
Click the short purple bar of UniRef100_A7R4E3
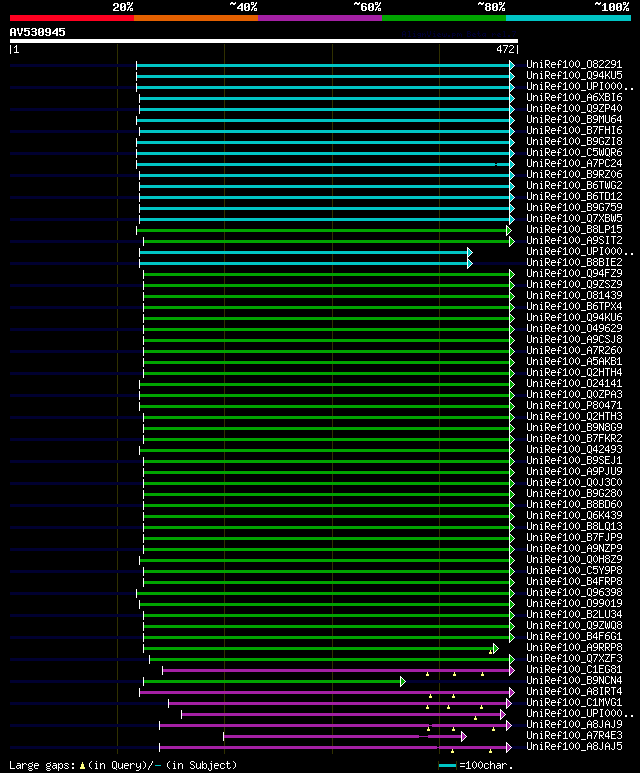click(343, 737)
